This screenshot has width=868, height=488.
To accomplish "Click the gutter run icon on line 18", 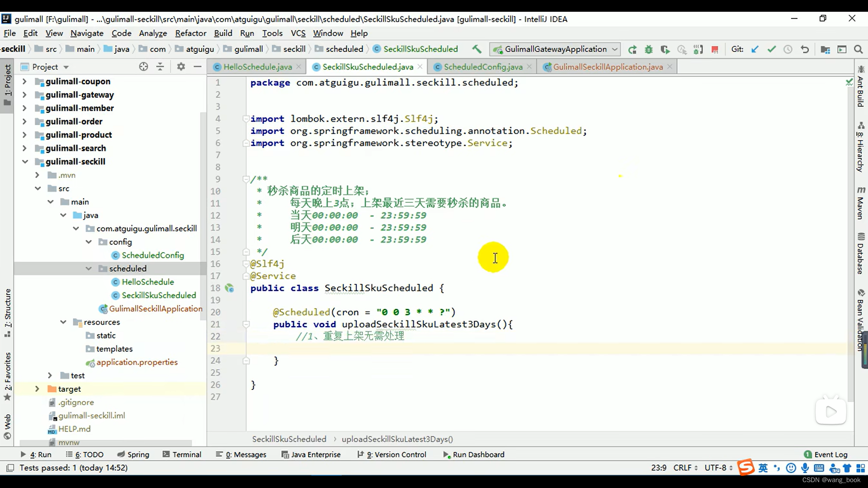I will 230,288.
